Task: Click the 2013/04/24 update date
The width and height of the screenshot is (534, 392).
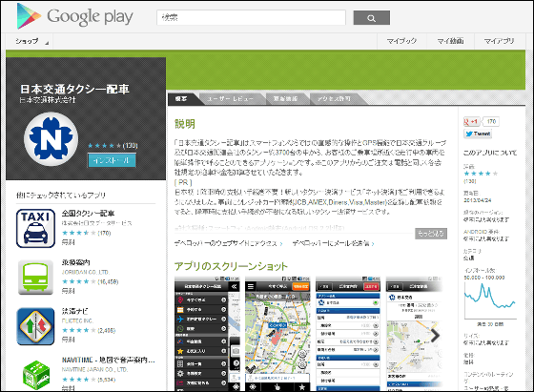Action: click(x=477, y=200)
